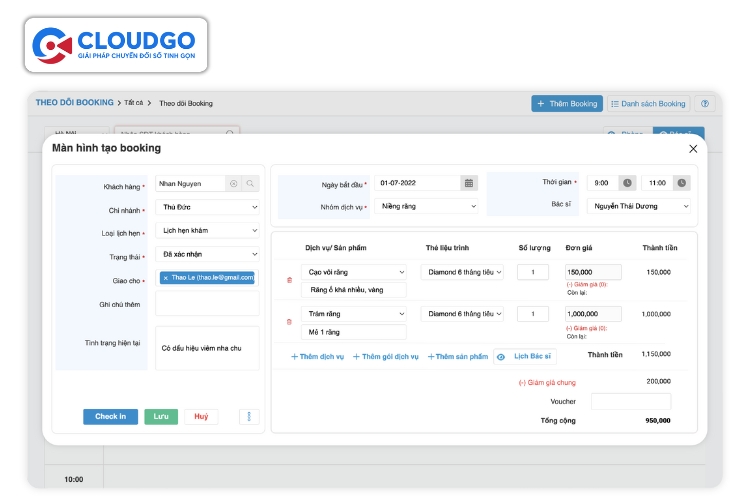Click into the Voucher input field
This screenshot has width=750, height=500.
630,401
